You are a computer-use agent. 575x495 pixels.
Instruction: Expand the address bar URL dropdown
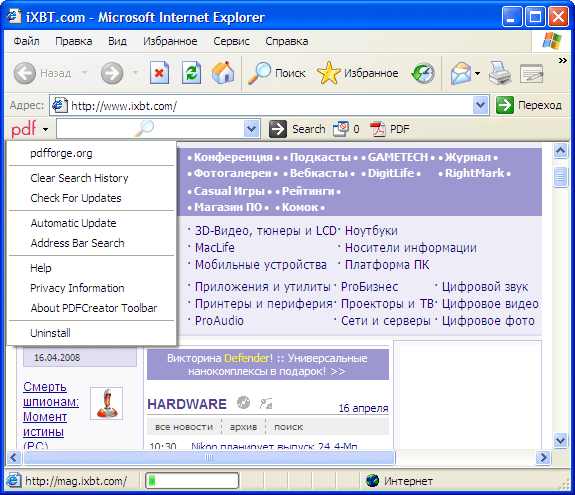[x=480, y=105]
